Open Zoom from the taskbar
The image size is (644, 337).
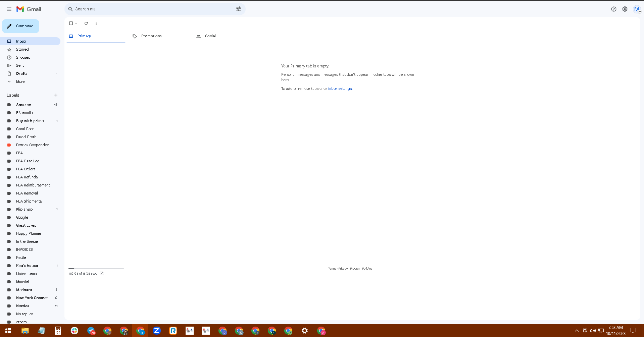coord(157,331)
